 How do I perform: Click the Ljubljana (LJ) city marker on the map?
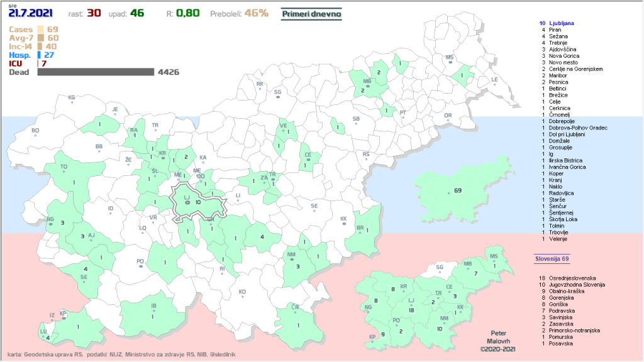coord(187,202)
